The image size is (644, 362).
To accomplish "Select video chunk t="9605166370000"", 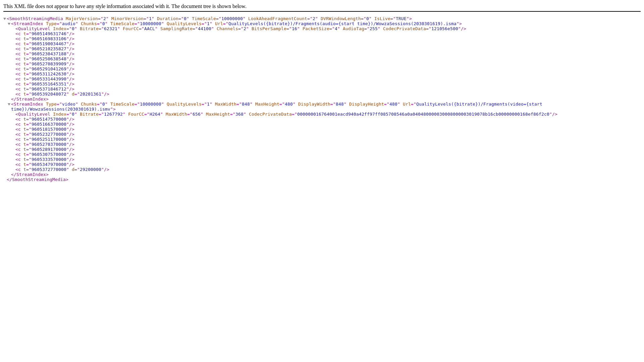I will [45, 124].
